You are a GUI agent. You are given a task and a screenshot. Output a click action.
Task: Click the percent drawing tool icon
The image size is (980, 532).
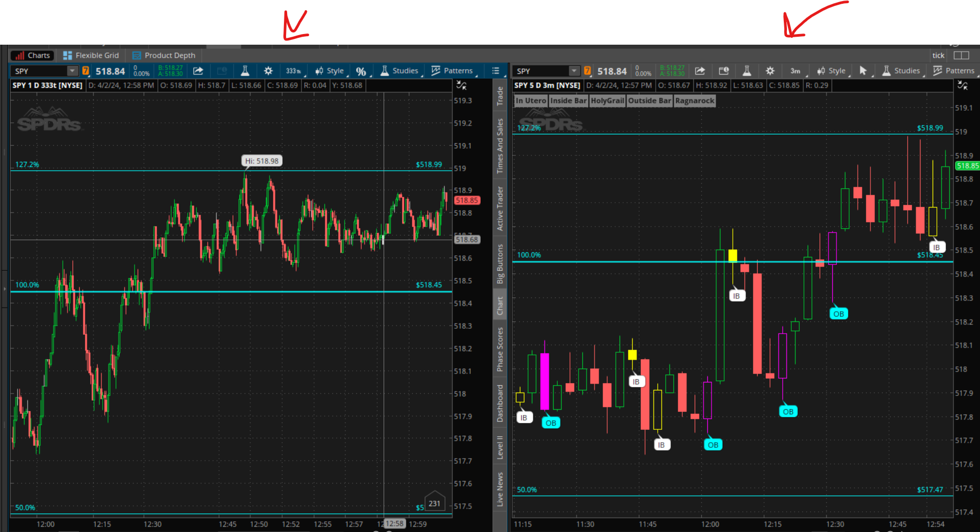tap(361, 71)
